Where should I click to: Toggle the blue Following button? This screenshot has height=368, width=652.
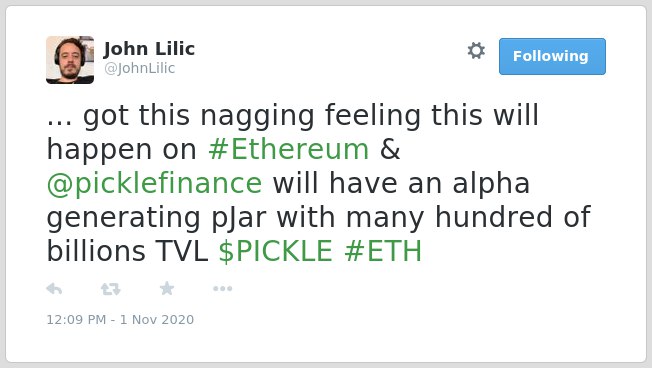point(552,57)
